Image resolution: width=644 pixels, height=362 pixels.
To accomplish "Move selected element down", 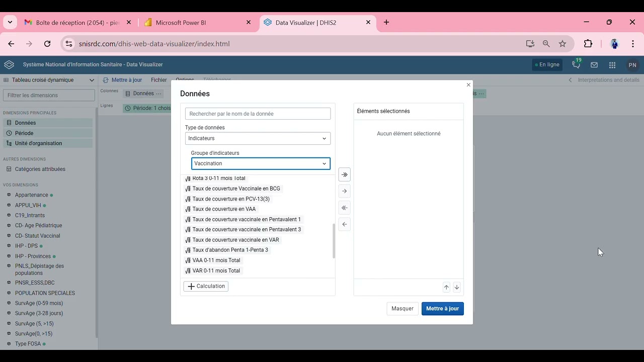I will point(457,287).
